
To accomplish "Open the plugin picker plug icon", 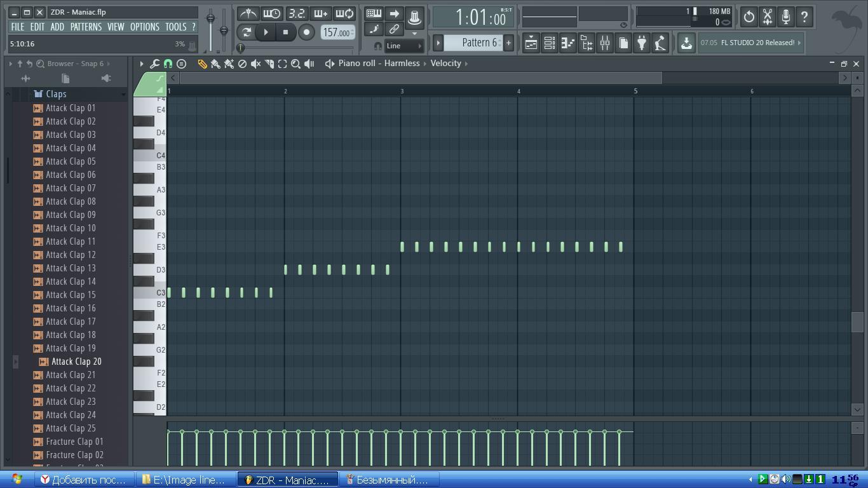I will [642, 43].
